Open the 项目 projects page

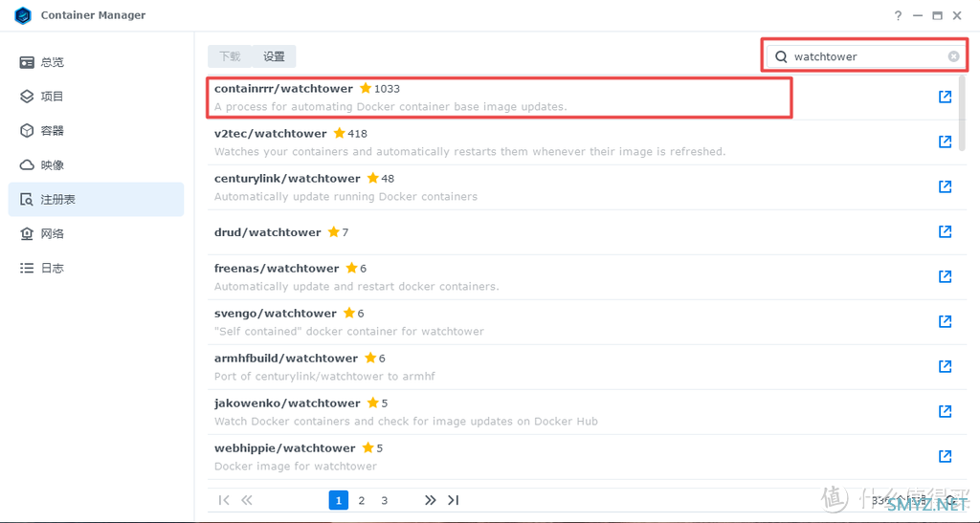[x=97, y=97]
